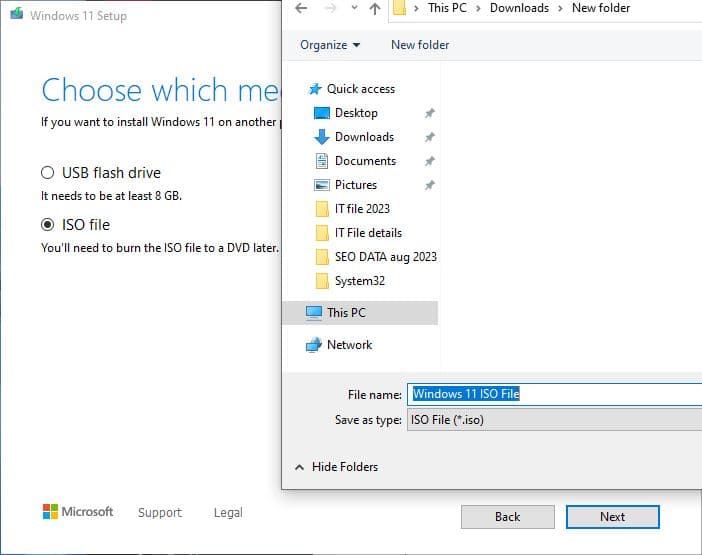Open Downloads in Quick access list
The height and width of the screenshot is (555, 702).
pos(364,137)
